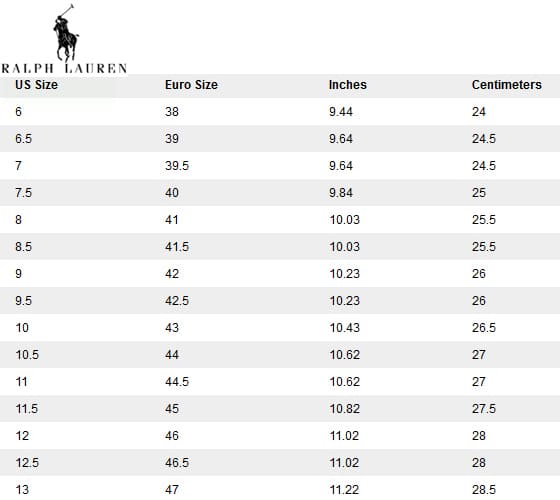Click Euro size 44.5 cell
Viewport: 560px width, 500px height.
[177, 382]
